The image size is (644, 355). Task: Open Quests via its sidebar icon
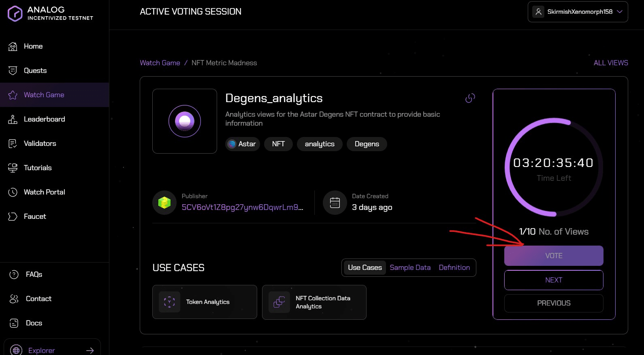coord(13,71)
